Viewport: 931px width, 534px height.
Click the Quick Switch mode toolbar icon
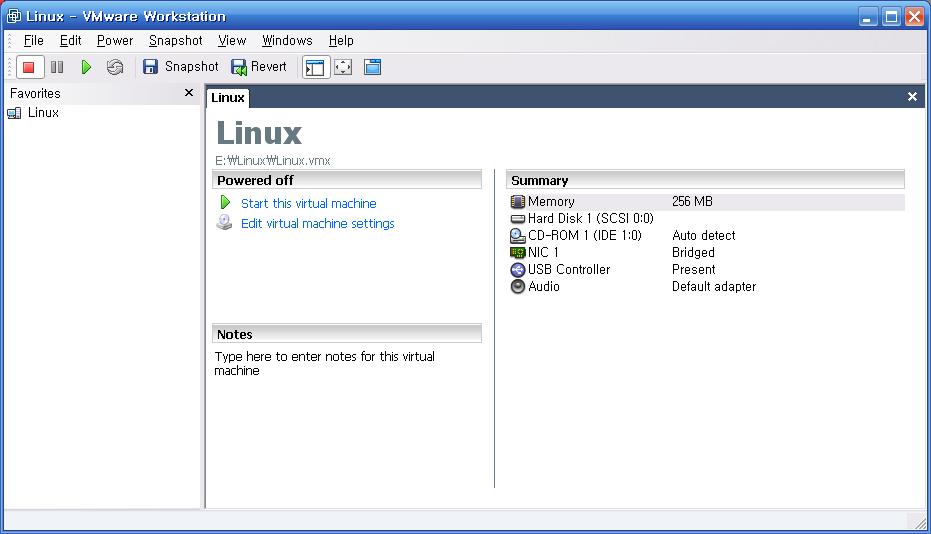[372, 67]
